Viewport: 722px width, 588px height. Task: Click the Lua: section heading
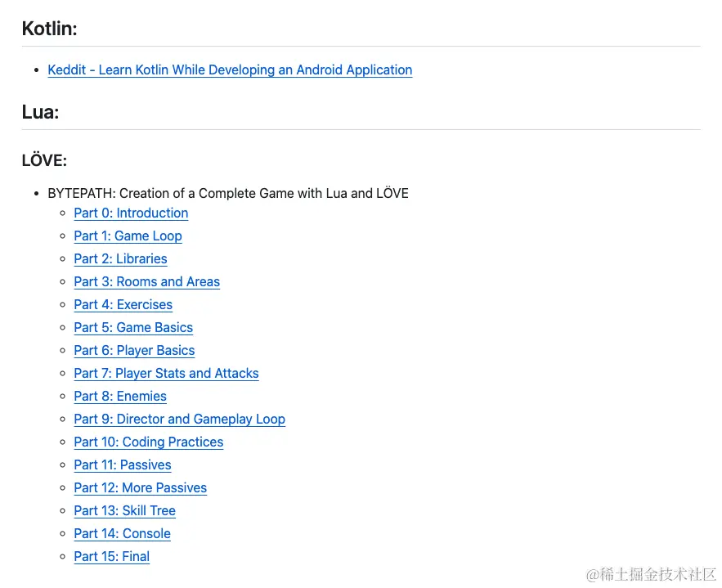(41, 112)
